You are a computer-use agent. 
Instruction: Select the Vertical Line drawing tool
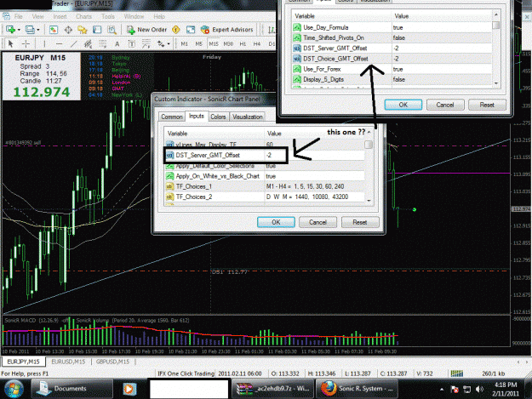44,43
